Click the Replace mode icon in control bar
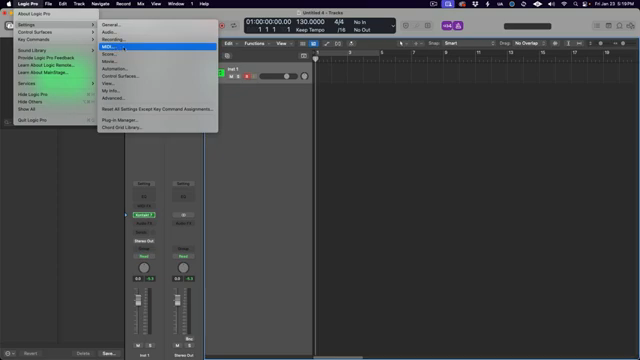 (x=406, y=26)
